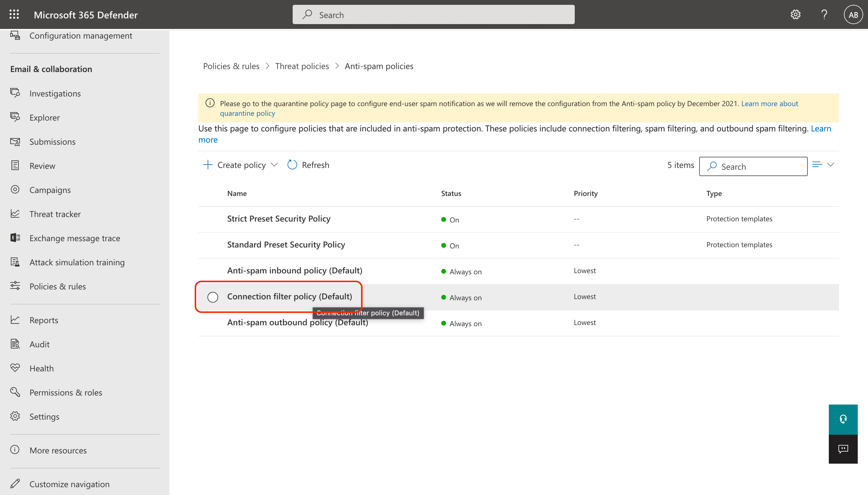
Task: Open the feedback chat bubble button
Action: (843, 449)
